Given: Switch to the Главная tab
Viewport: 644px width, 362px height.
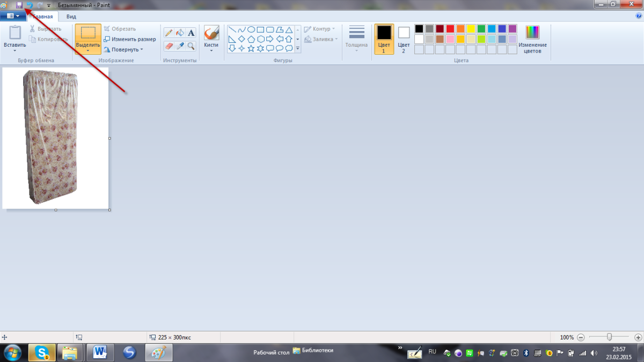Looking at the screenshot, I should [43, 17].
